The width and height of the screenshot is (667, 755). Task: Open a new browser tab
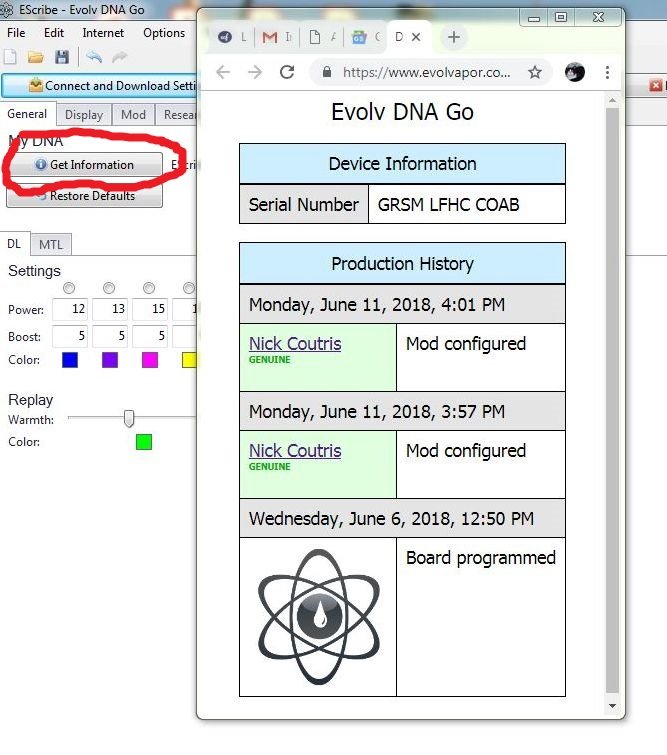click(x=454, y=37)
